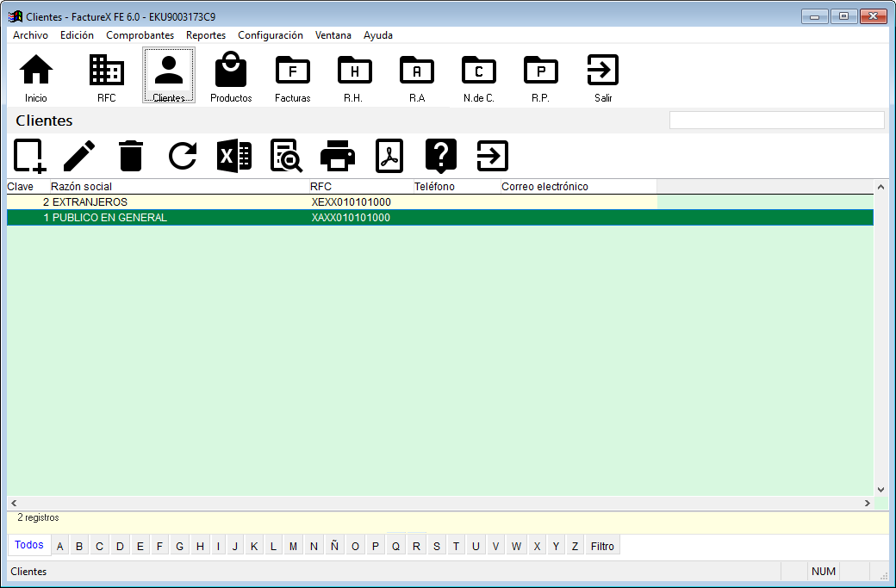Click RFC value XEXX010101000
The image size is (896, 588).
(x=352, y=202)
